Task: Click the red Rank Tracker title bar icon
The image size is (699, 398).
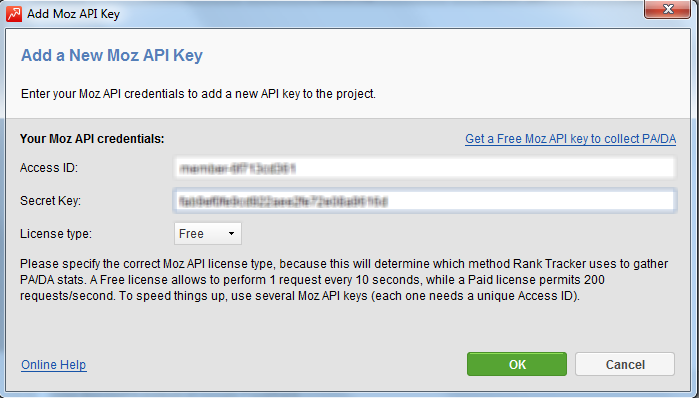Action: pyautogui.click(x=14, y=14)
